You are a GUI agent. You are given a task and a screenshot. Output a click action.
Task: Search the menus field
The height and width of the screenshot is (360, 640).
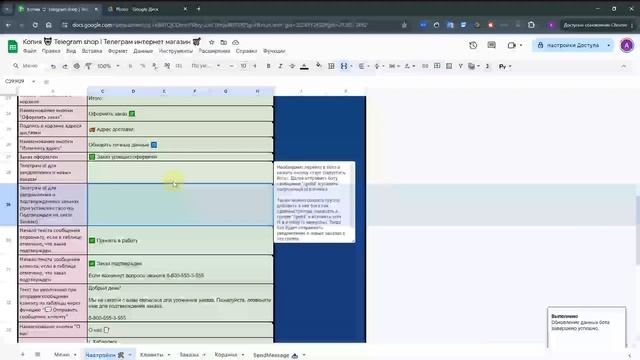(27, 66)
